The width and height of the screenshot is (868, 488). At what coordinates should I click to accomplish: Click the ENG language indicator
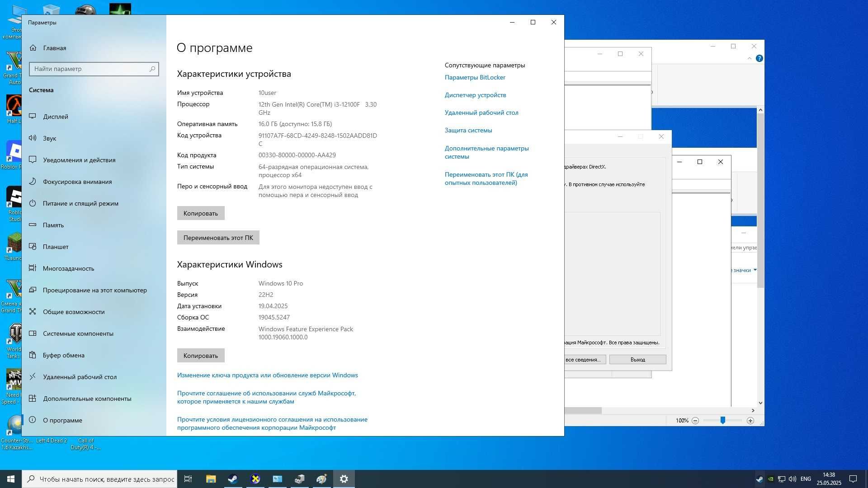[x=806, y=479]
